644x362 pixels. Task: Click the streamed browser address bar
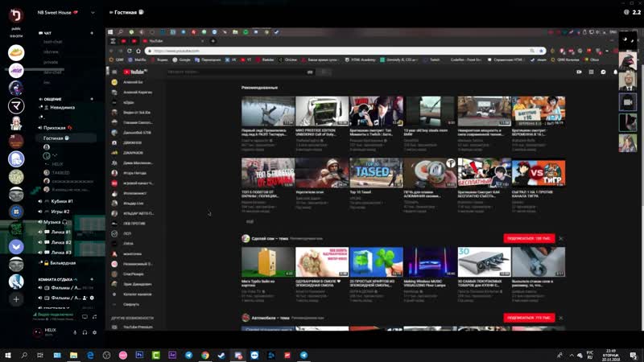click(345, 51)
